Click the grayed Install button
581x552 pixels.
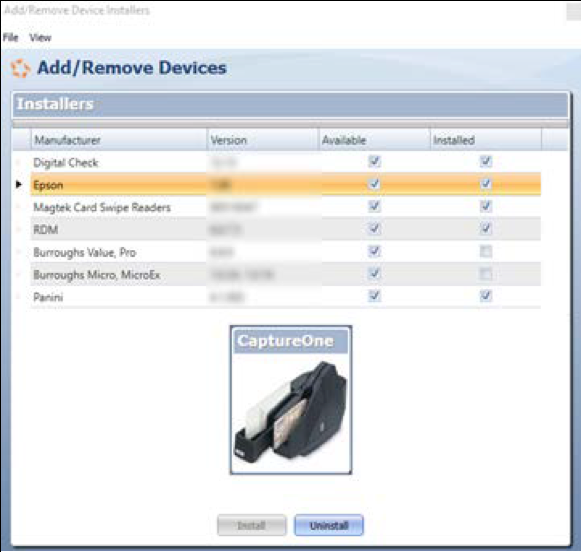252,525
